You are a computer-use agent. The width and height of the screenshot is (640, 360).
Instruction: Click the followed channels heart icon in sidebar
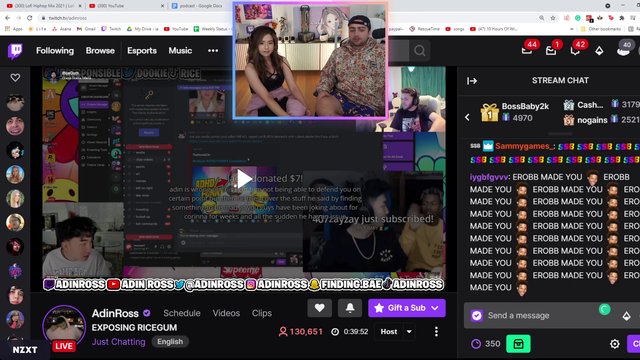(x=15, y=78)
